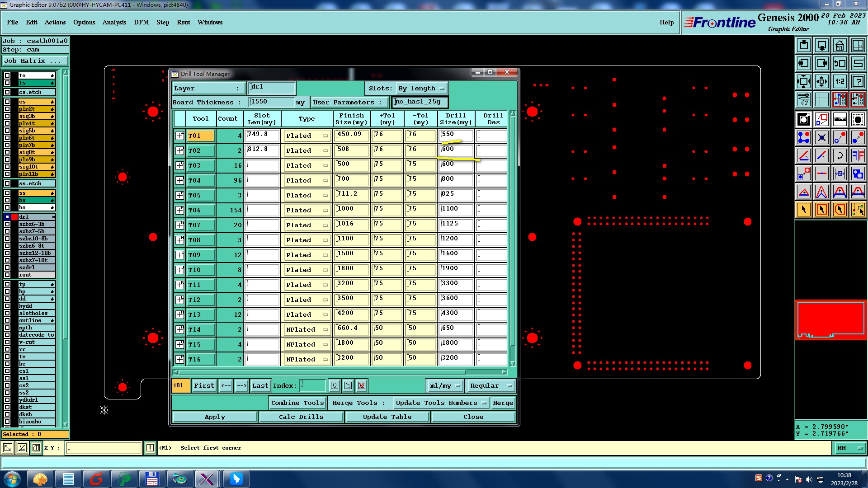Open the DFM menu
868x488 pixels.
tap(141, 23)
